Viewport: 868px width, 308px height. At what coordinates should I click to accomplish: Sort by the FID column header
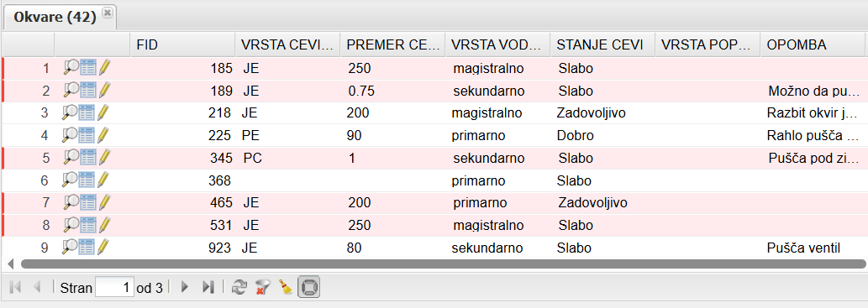click(x=182, y=44)
